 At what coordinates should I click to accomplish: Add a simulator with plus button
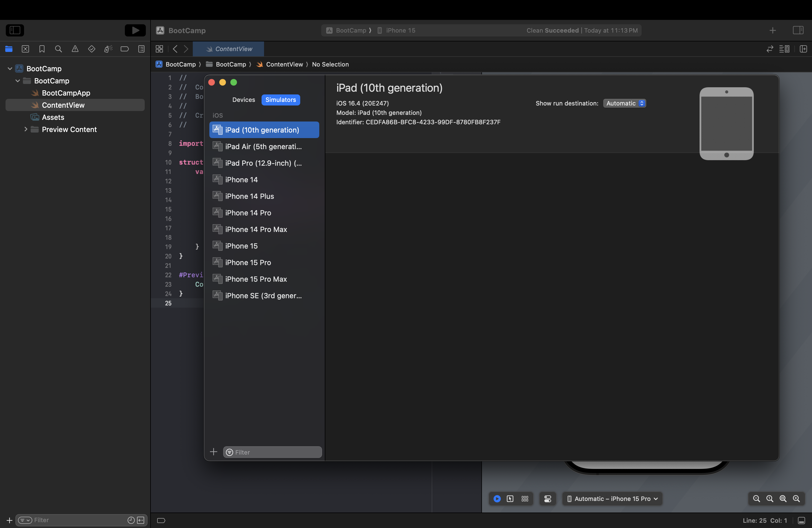coord(213,452)
